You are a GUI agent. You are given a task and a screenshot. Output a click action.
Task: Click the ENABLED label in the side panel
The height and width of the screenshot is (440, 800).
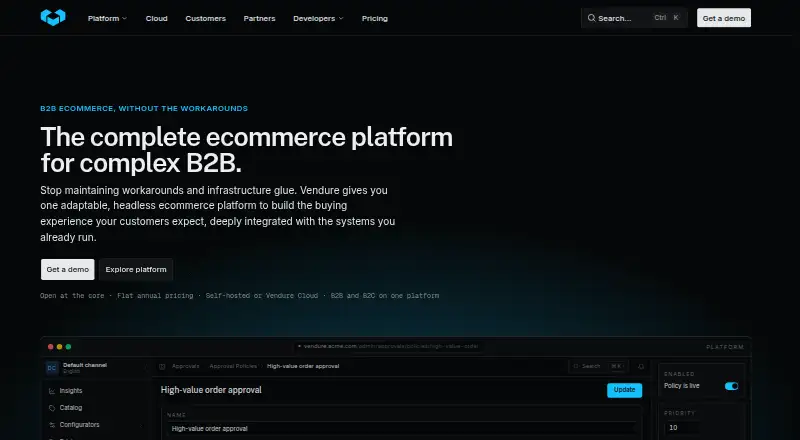[679, 374]
